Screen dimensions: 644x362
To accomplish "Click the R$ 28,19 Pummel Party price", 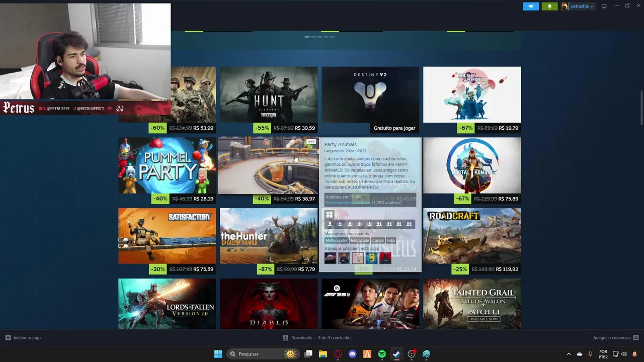I will tap(204, 199).
